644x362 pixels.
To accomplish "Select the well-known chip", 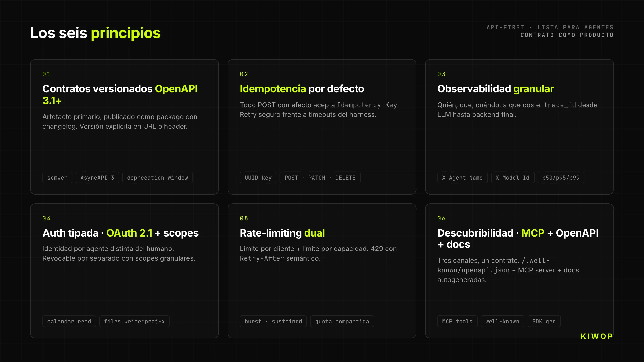I will [x=502, y=321].
